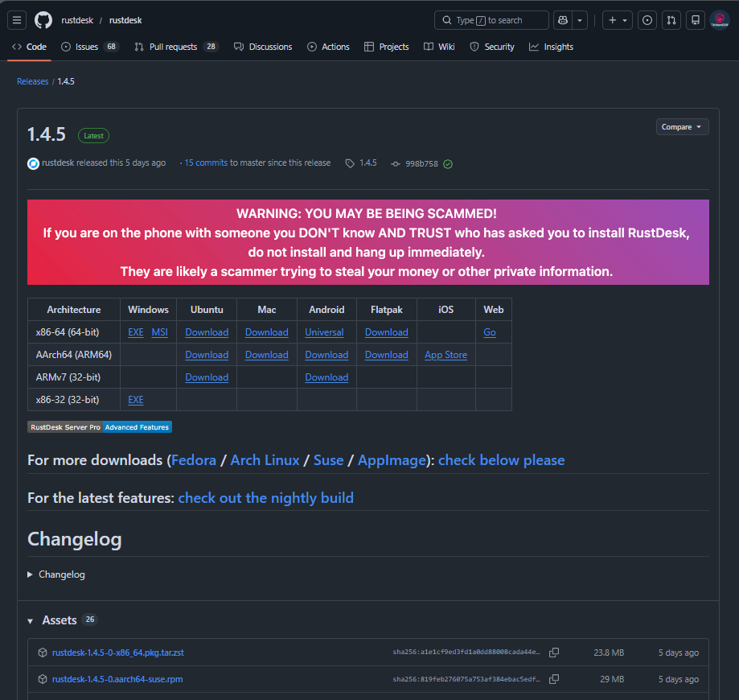Click the rustdesk owner link in header
Screen dimensions: 739x700
click(x=77, y=20)
